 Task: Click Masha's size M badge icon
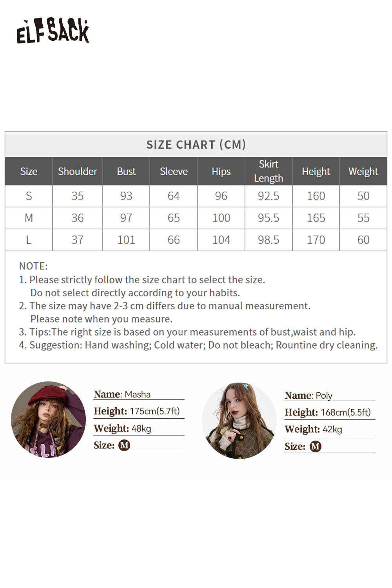tap(124, 445)
